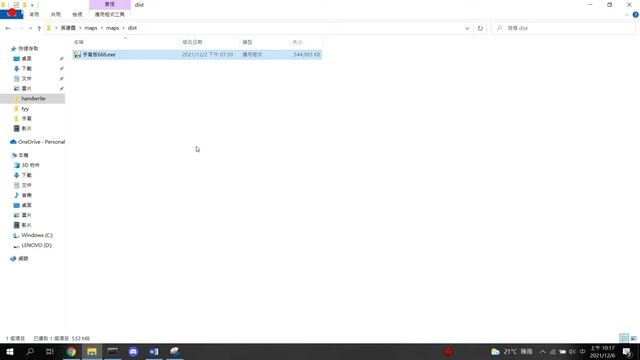Launch Google Chrome from the taskbar

click(71, 351)
